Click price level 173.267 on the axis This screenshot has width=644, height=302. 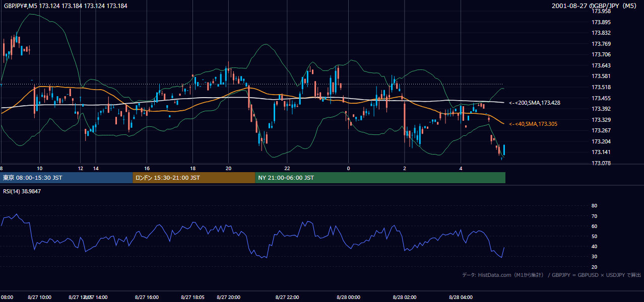click(x=601, y=131)
